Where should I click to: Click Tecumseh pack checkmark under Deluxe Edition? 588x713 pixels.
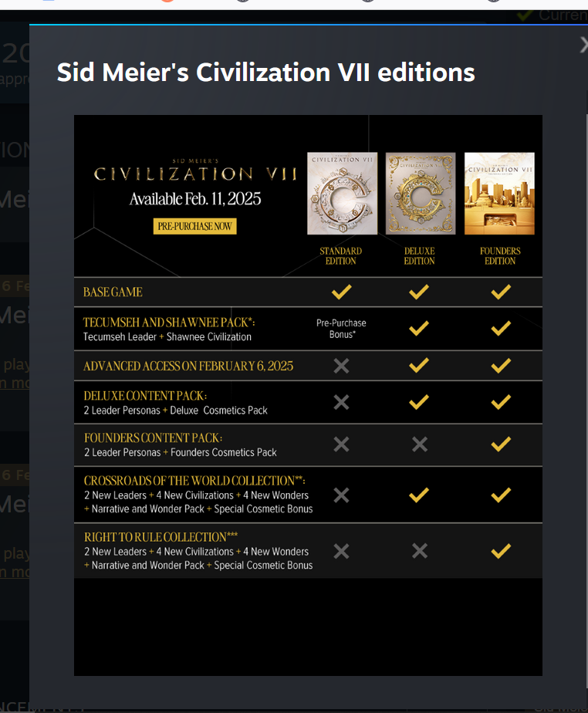pos(419,328)
